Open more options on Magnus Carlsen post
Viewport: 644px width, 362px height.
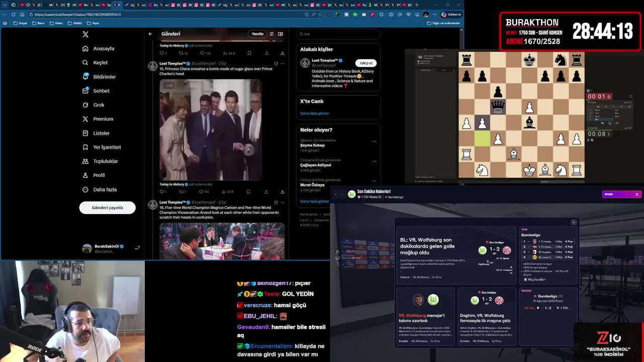click(x=282, y=203)
